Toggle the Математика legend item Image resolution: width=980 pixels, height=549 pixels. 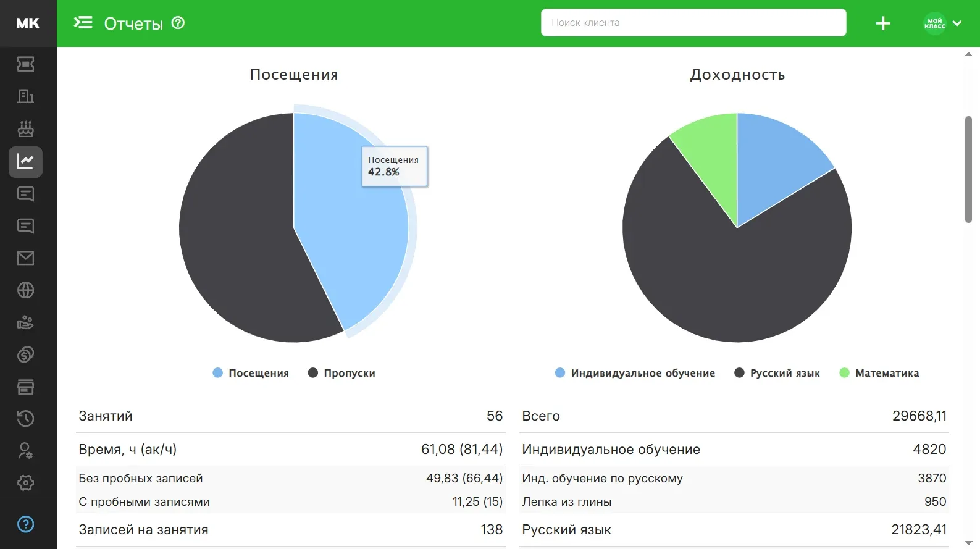click(879, 373)
